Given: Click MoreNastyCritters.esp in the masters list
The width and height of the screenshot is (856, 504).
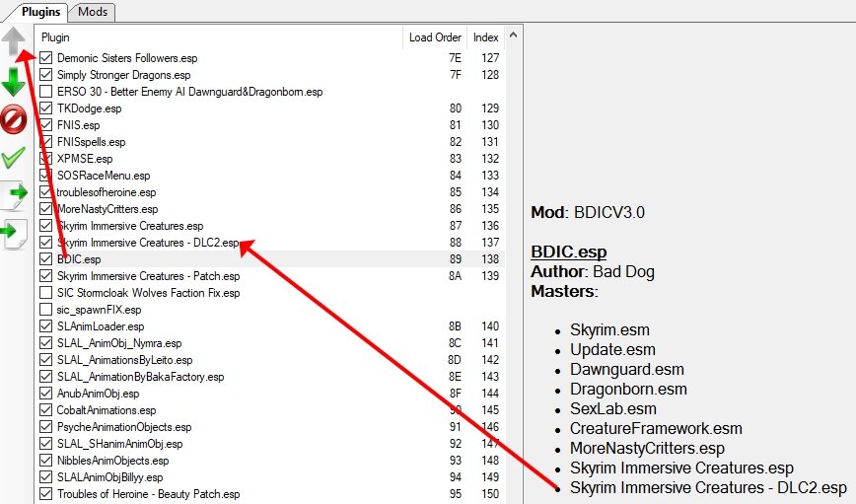Looking at the screenshot, I should click(647, 449).
